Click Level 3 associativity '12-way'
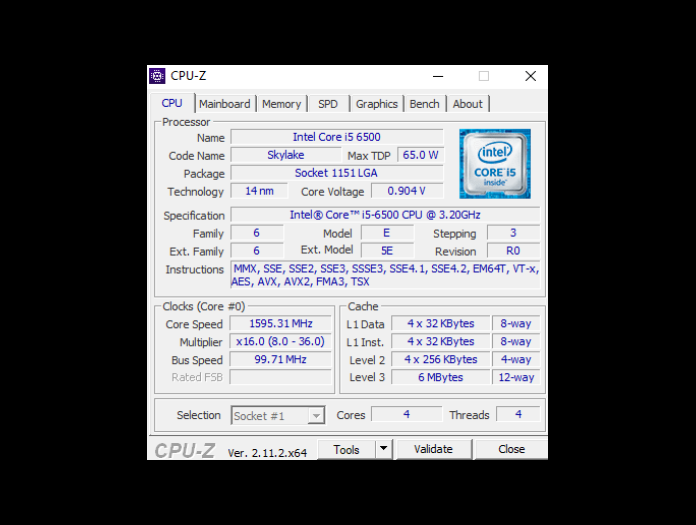 [x=516, y=377]
